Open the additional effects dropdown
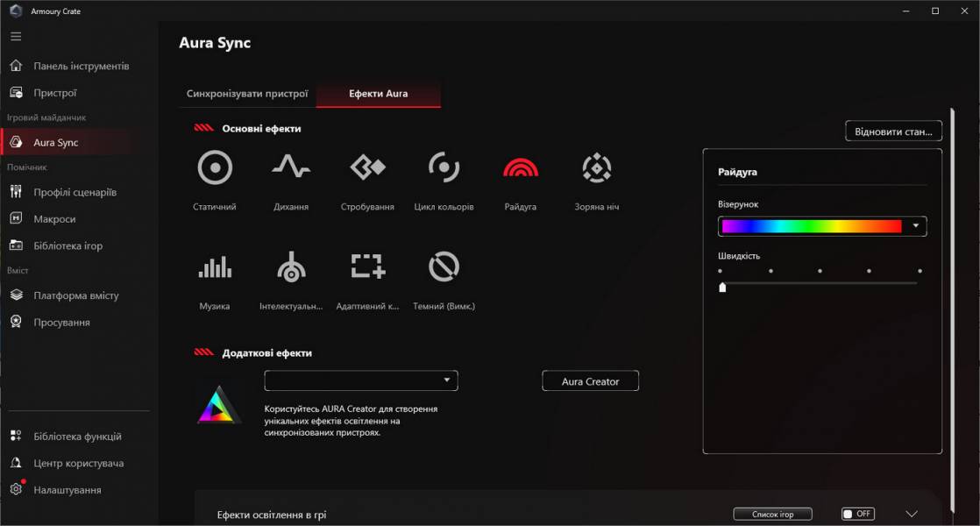 coord(446,380)
